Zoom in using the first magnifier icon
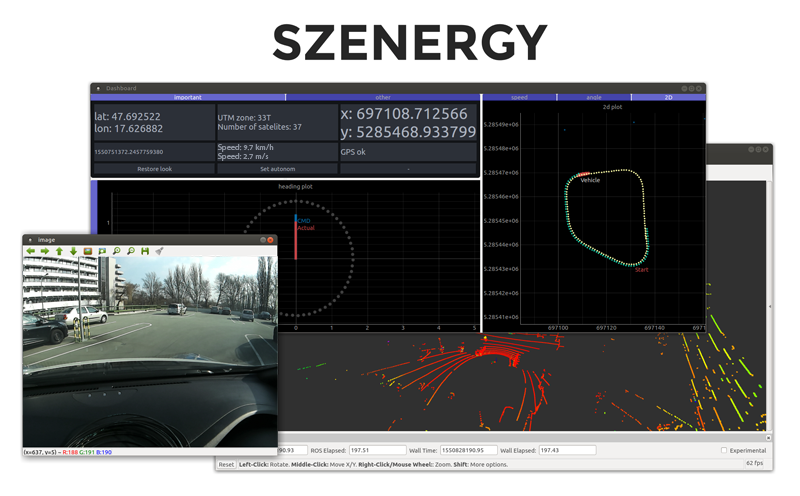The image size is (800, 496). 117,251
